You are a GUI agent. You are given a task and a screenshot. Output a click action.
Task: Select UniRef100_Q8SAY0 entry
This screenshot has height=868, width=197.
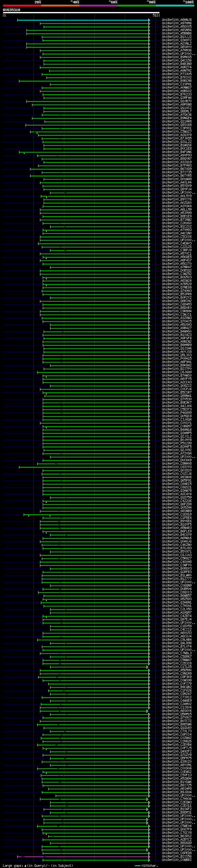pyautogui.click(x=177, y=47)
